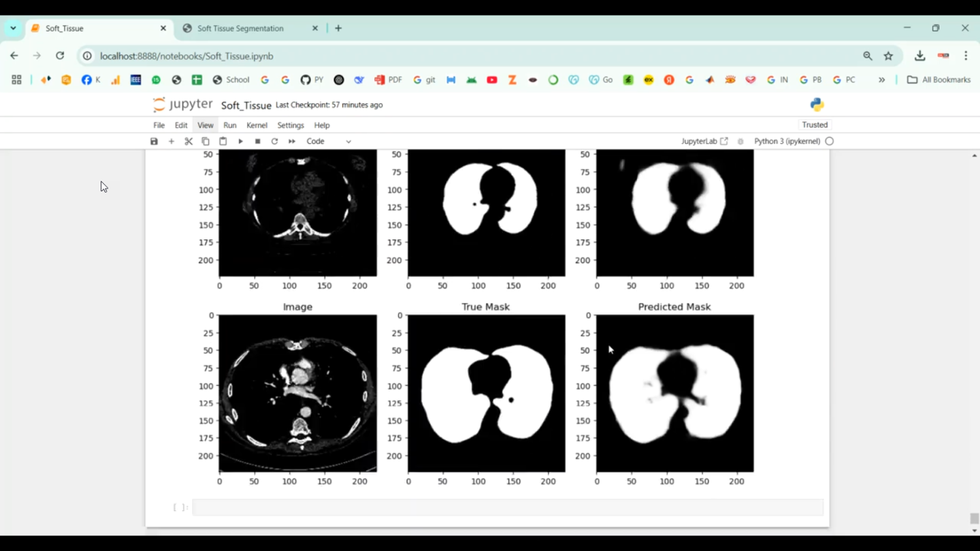Show hidden bookmarks with the overflow chevron
The image size is (980, 551).
click(881, 80)
